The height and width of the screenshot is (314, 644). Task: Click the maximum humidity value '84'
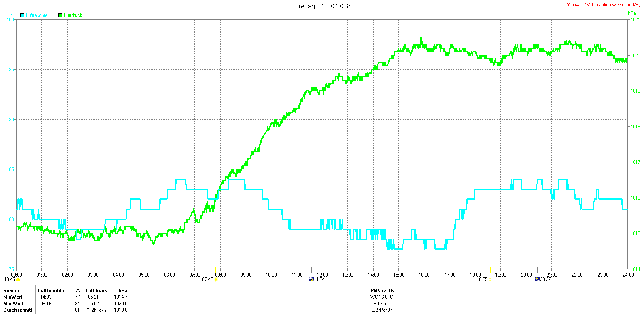click(x=78, y=304)
